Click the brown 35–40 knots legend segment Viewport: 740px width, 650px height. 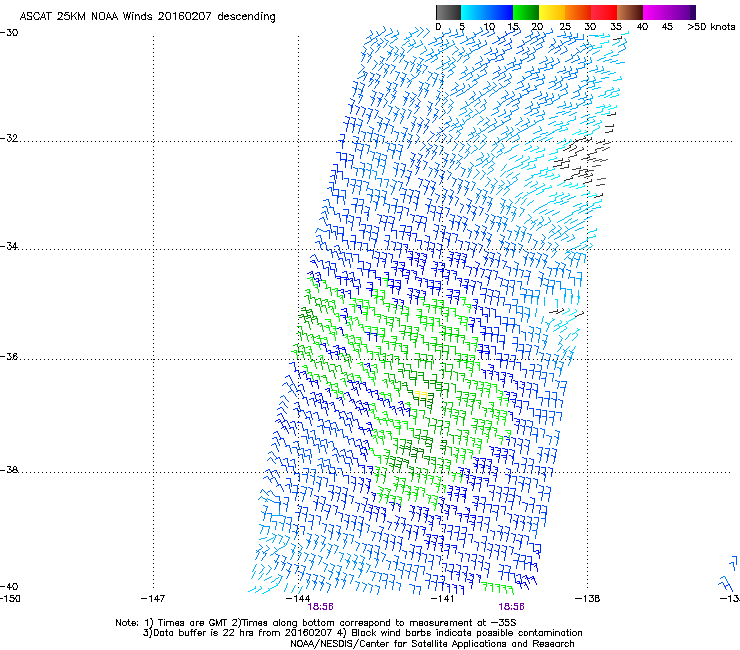pyautogui.click(x=630, y=12)
